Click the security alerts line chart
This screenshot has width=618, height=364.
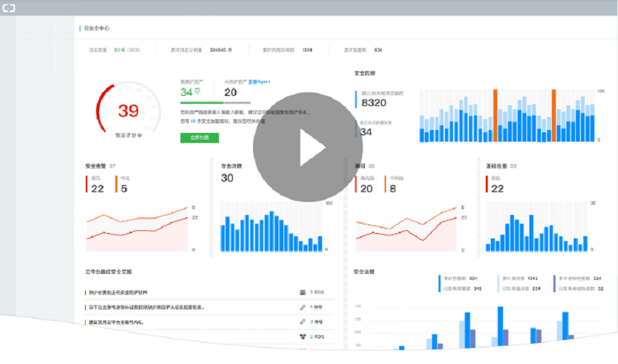coord(137,228)
